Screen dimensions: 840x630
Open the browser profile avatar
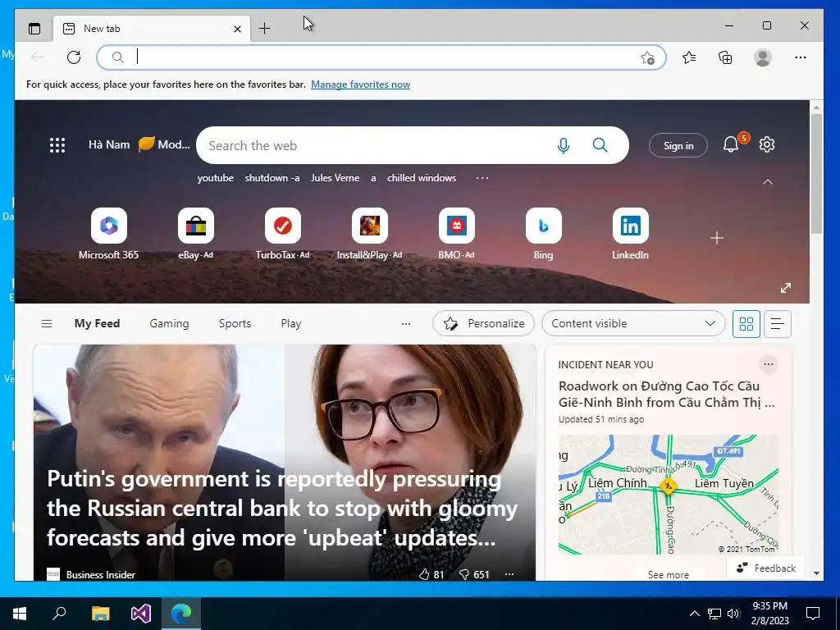tap(762, 57)
